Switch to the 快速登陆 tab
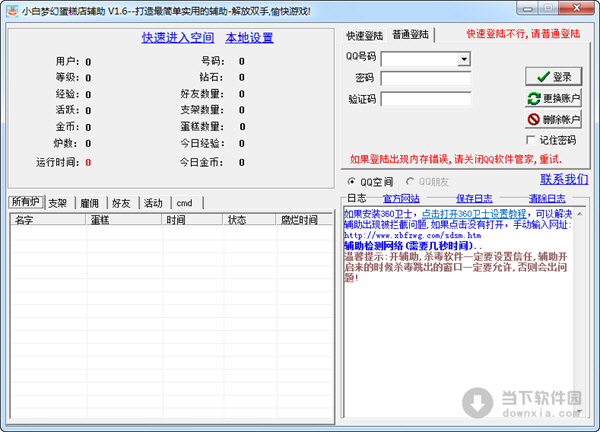Screen dimensions: 600x432 pyautogui.click(x=364, y=36)
